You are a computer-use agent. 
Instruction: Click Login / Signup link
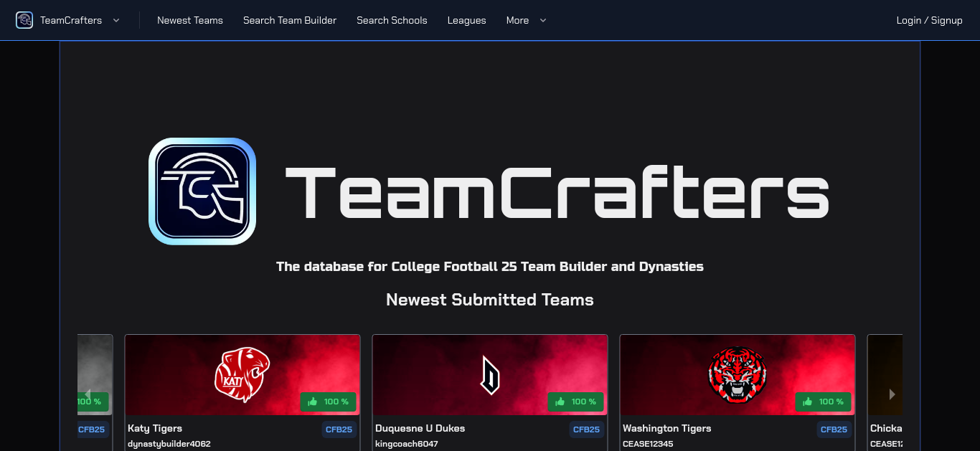click(x=929, y=20)
